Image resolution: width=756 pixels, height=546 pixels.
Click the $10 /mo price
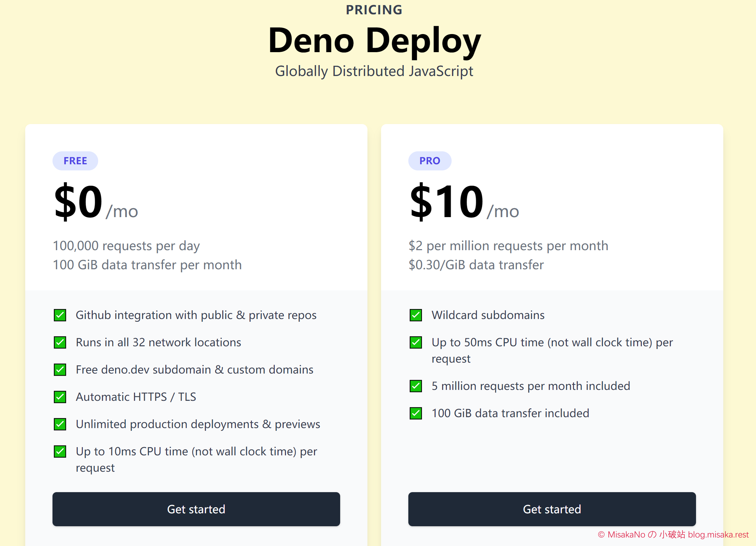coord(464,201)
